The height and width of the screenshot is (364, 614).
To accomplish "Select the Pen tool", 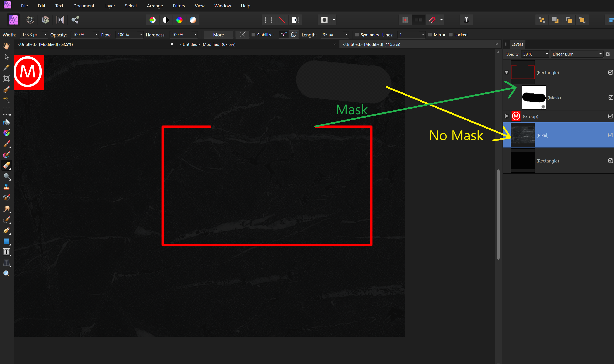I will point(7,230).
